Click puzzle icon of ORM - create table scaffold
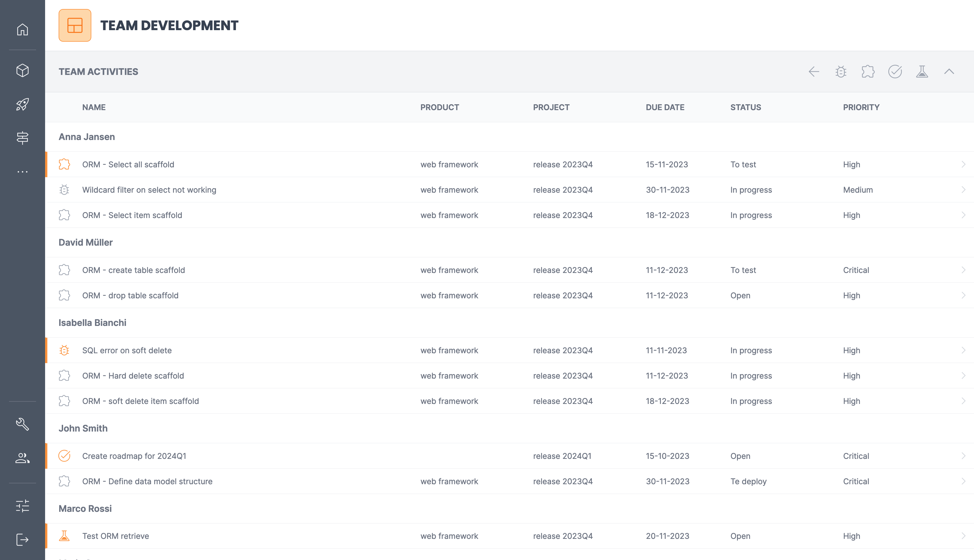 (64, 270)
